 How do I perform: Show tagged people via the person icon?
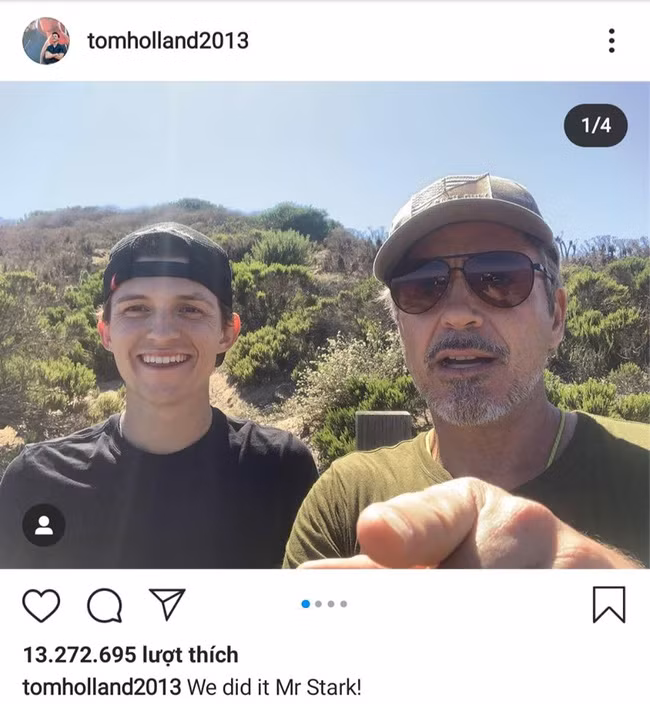click(x=44, y=525)
